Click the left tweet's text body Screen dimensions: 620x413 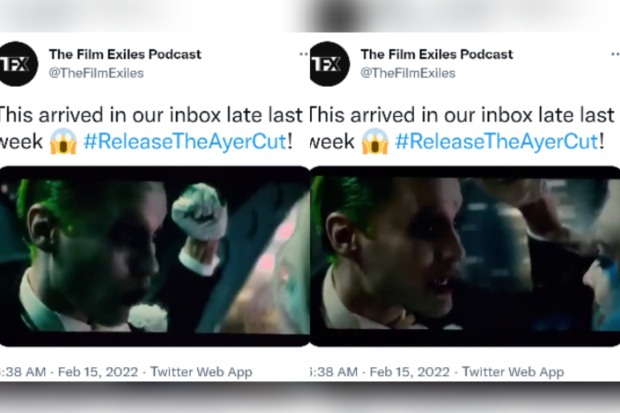coord(151,128)
